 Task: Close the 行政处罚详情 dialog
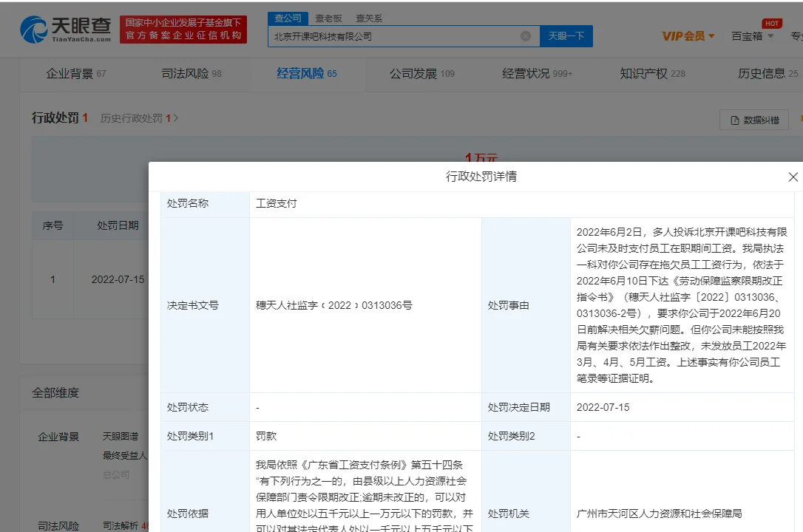coord(793,177)
